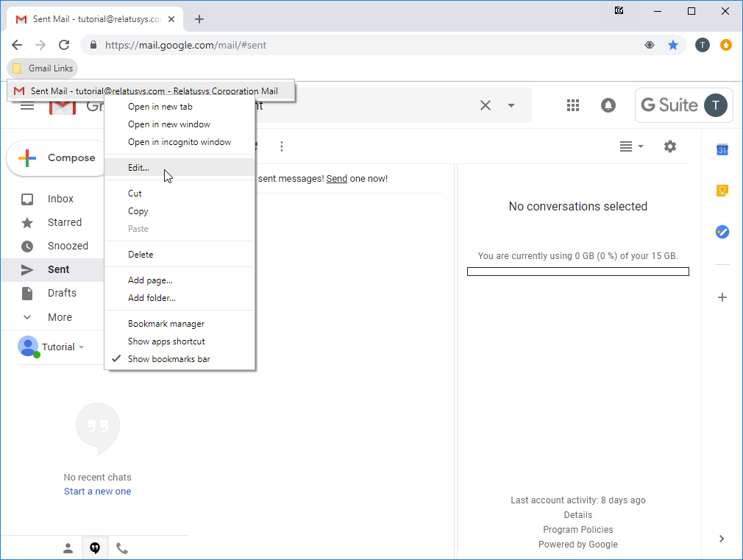
Task: Click the Start a new one link
Action: (97, 491)
